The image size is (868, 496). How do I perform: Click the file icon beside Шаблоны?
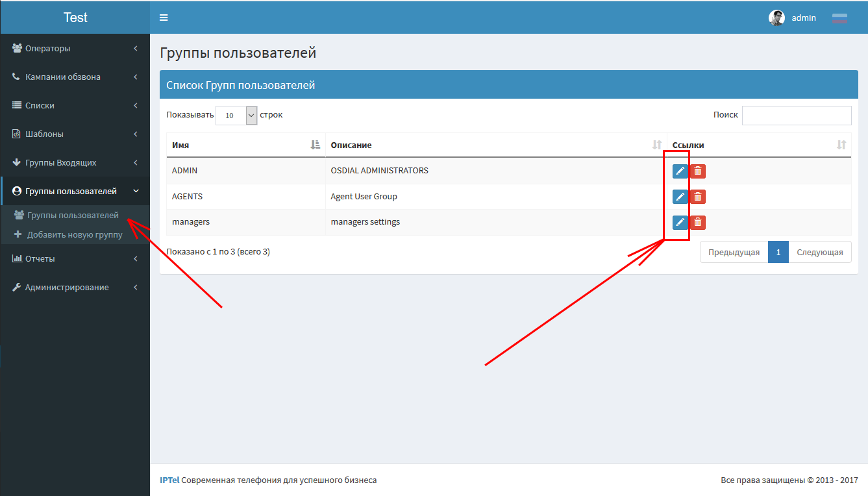tap(17, 134)
